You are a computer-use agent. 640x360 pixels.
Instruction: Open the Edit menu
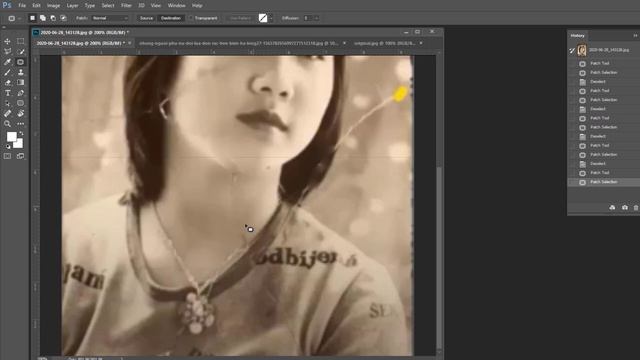(36, 6)
